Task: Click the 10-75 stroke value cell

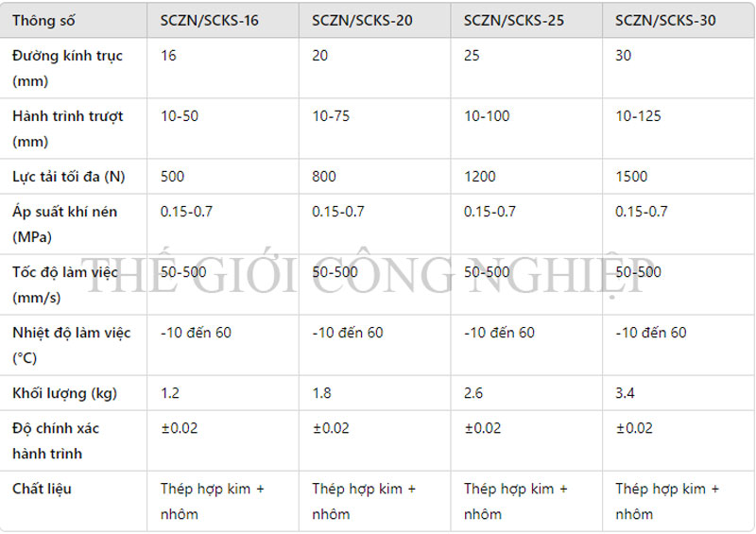Action: [331, 116]
